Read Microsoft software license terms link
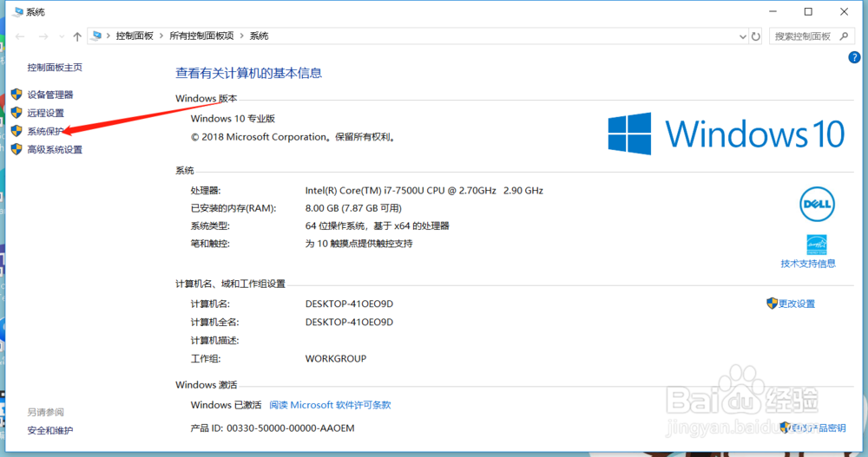868x457 pixels. pos(330,405)
